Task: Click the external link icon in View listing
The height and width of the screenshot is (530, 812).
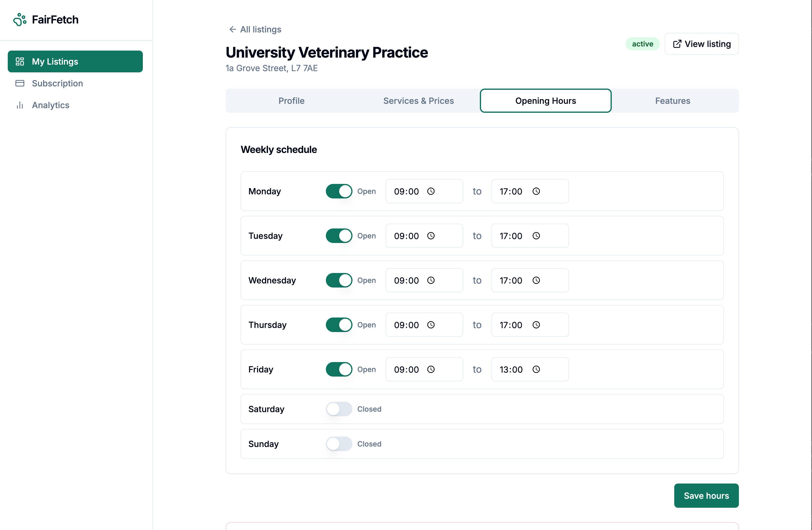Action: tap(677, 44)
